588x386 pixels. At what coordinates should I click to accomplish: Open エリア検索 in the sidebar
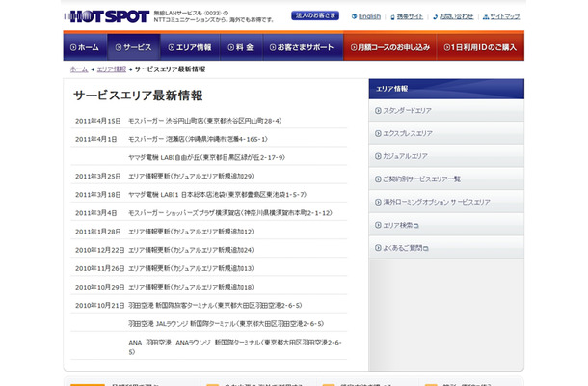pos(446,225)
